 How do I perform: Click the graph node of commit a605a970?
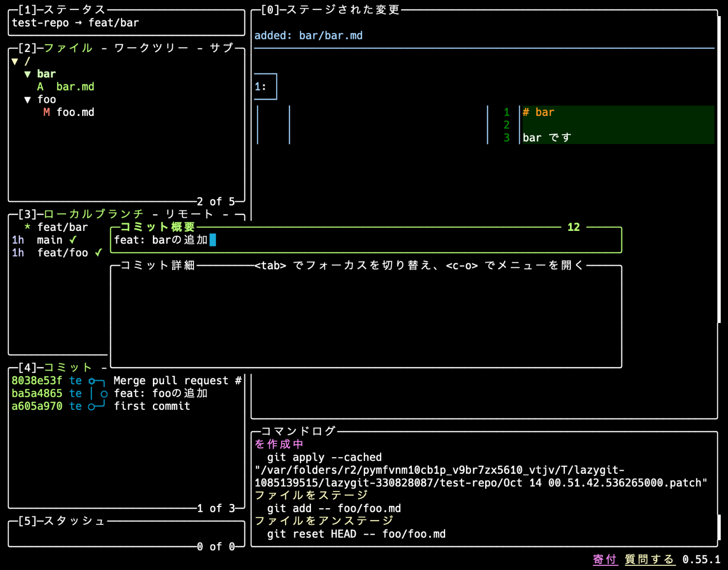tap(92, 407)
